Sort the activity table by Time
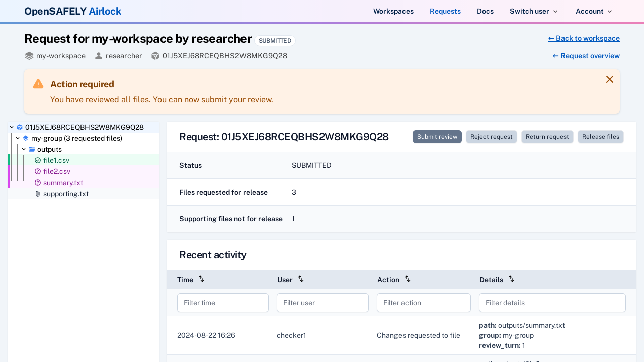 [x=201, y=279]
